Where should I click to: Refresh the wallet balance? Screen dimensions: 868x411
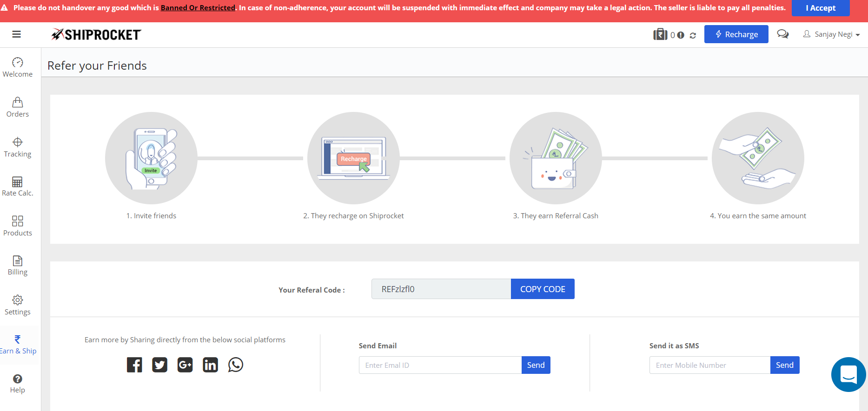693,35
